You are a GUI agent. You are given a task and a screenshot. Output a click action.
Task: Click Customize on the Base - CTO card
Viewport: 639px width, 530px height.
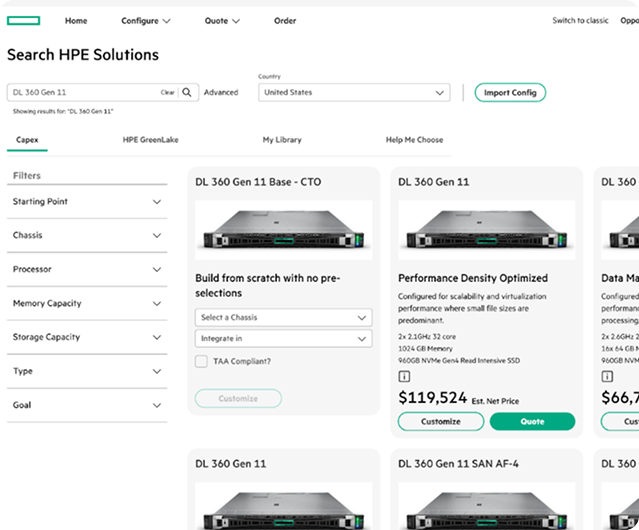(x=238, y=398)
